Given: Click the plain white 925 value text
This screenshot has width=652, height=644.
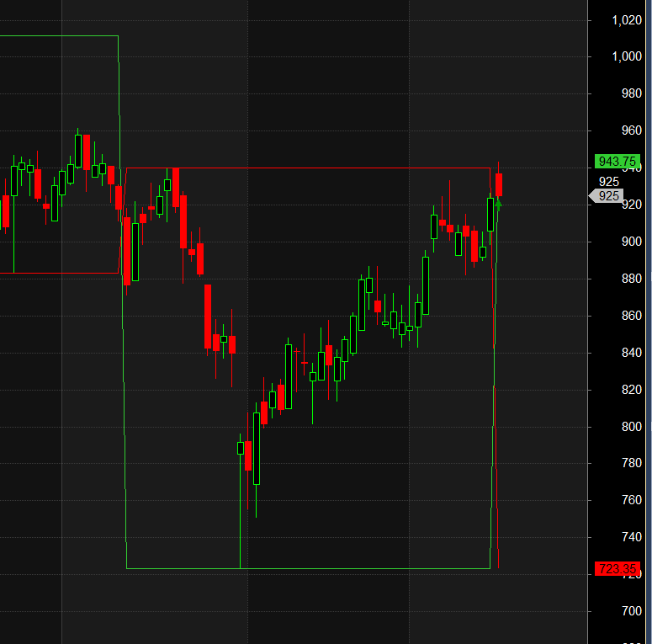Looking at the screenshot, I should pyautogui.click(x=609, y=182).
